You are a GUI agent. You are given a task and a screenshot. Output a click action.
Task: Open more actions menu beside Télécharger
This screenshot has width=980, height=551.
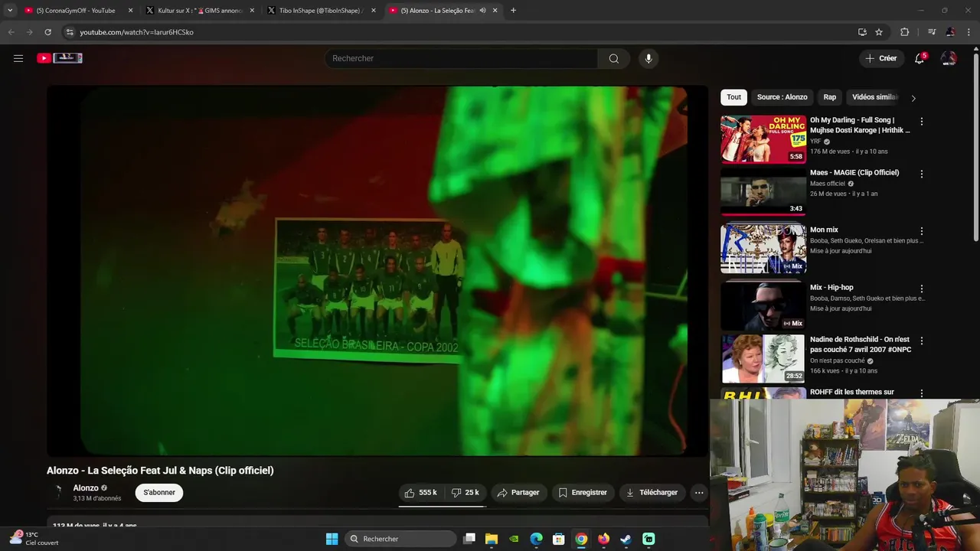[699, 493]
